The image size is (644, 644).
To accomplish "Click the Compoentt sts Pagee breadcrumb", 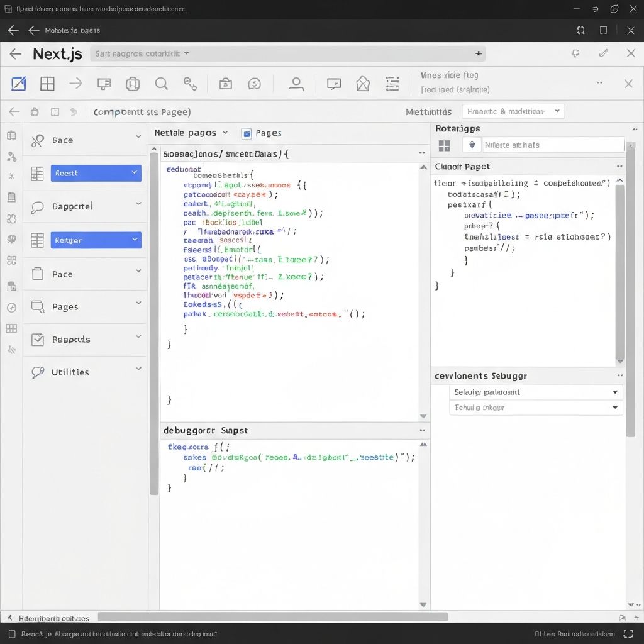I will 142,112.
